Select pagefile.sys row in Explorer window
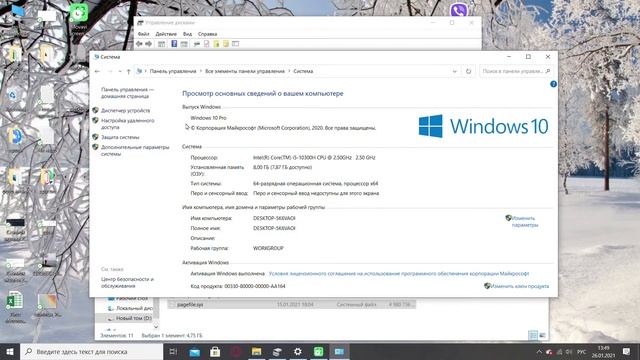Screen dimensions: 640x360 tap(291, 304)
